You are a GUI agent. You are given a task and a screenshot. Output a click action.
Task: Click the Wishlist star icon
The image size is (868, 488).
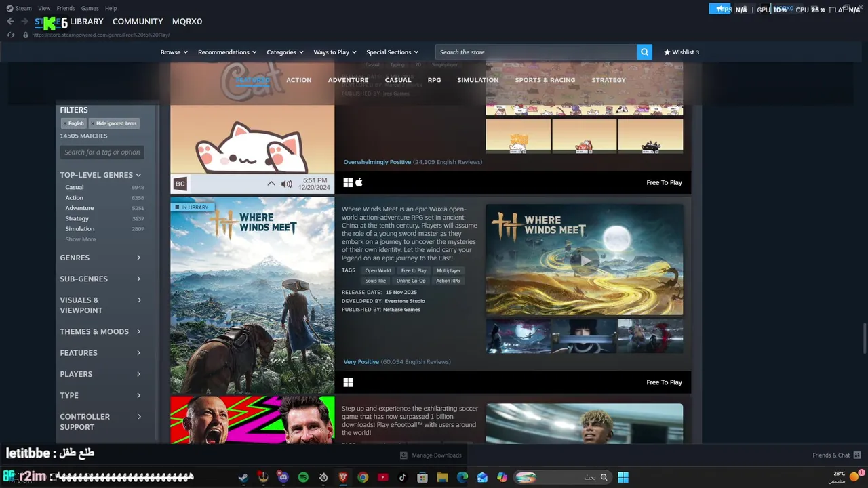point(667,52)
